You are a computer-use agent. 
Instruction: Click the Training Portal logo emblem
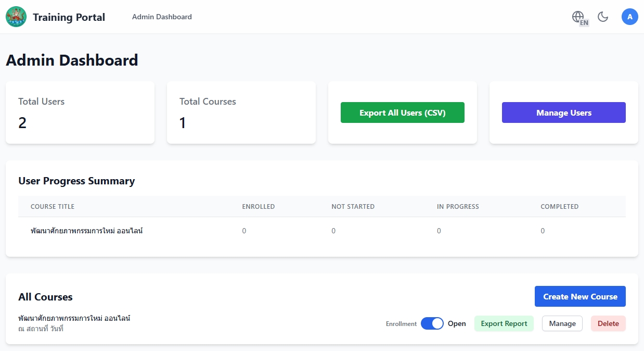coord(16,17)
